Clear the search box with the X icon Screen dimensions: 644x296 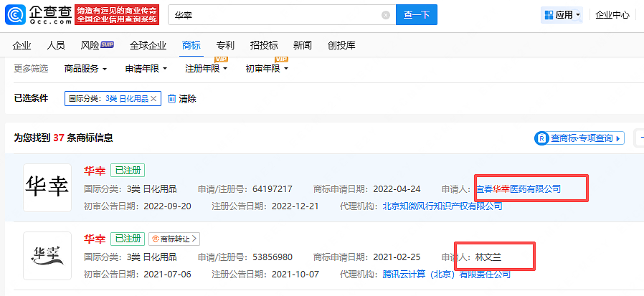click(x=386, y=15)
